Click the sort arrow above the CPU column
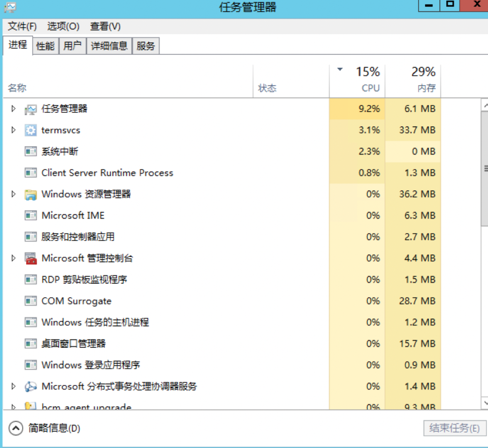 pos(340,70)
